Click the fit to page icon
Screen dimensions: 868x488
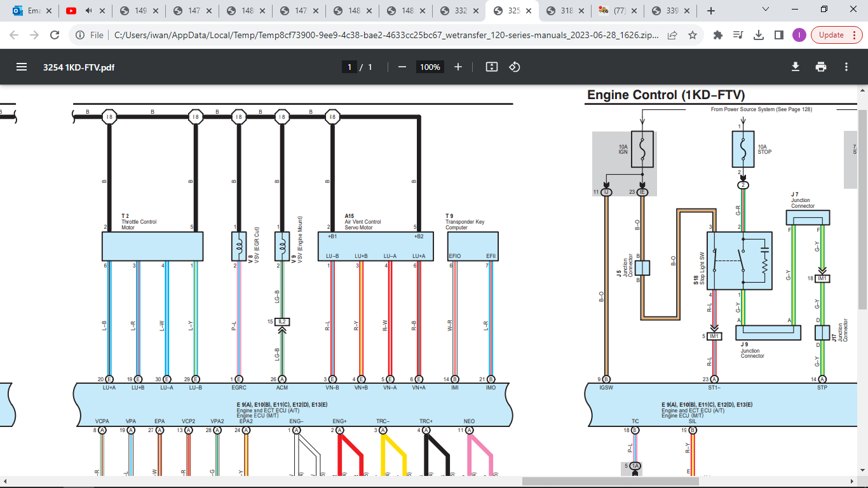coord(491,67)
